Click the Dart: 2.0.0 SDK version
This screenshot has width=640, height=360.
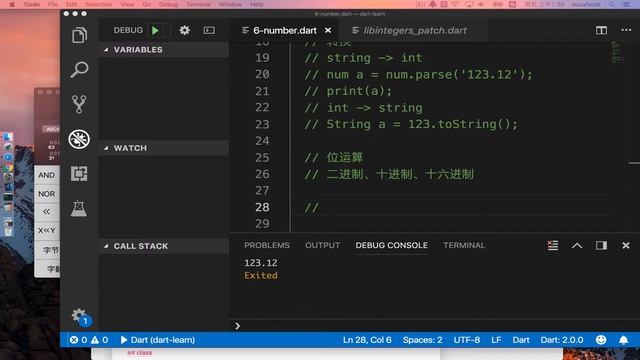562,340
